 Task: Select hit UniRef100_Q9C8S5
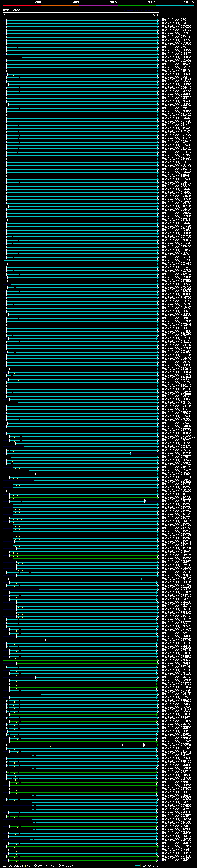point(176,57)
